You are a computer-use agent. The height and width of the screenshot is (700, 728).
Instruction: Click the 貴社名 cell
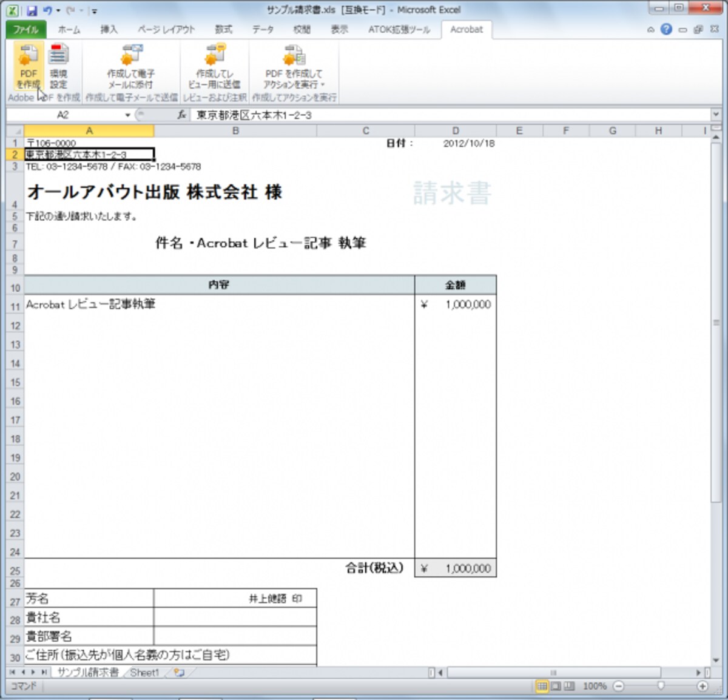[x=89, y=617]
